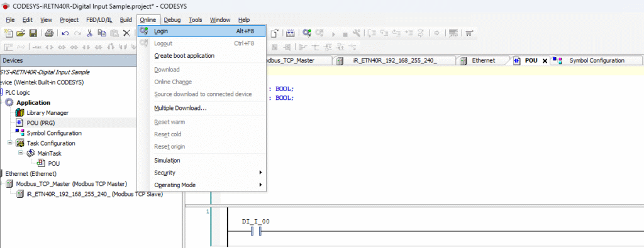Click the shopping cart store icon
The width and height of the screenshot is (644, 248).
(x=469, y=33)
